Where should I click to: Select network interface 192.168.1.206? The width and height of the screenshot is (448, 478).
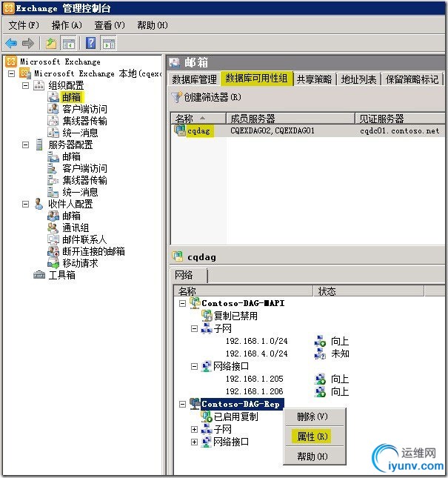point(254,391)
